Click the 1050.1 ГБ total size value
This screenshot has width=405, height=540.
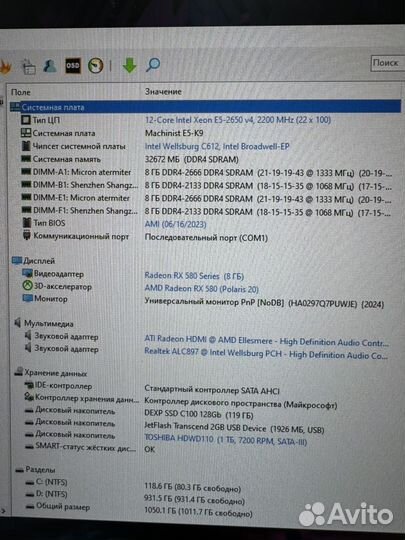pyautogui.click(x=198, y=512)
